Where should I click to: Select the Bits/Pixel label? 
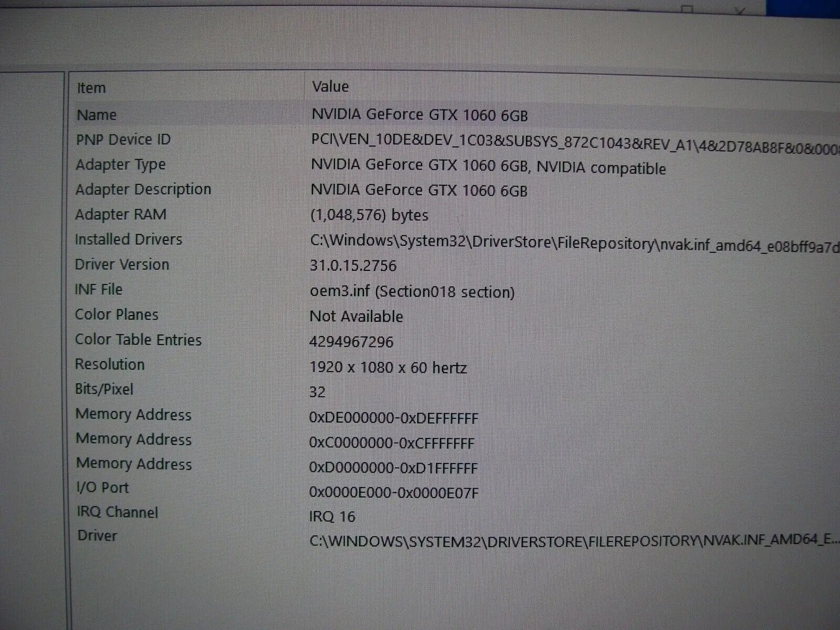point(104,389)
